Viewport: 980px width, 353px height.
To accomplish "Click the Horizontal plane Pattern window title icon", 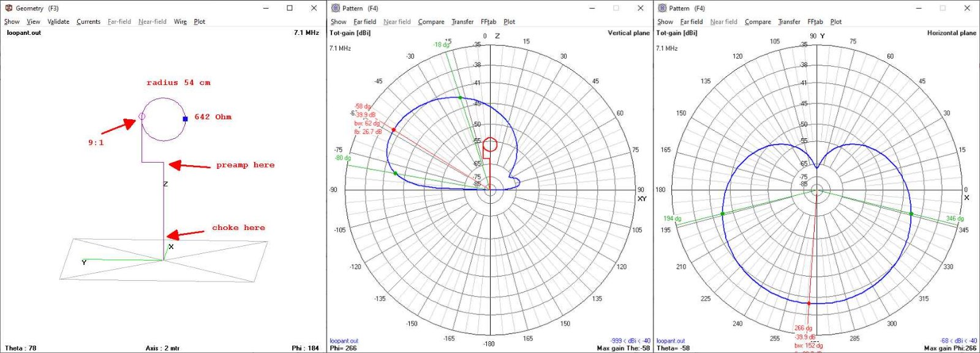I will pos(662,8).
